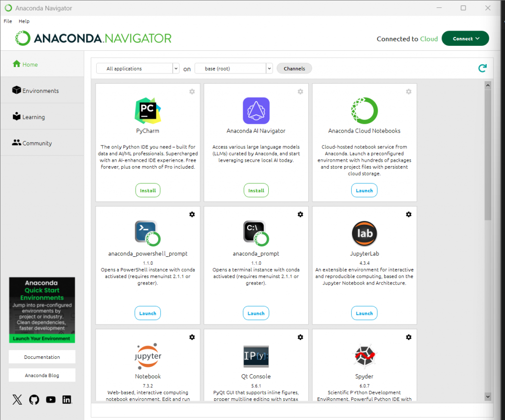Click the Spyder version 6.0.7 text
Screen dimensions: 505x420
point(364,385)
